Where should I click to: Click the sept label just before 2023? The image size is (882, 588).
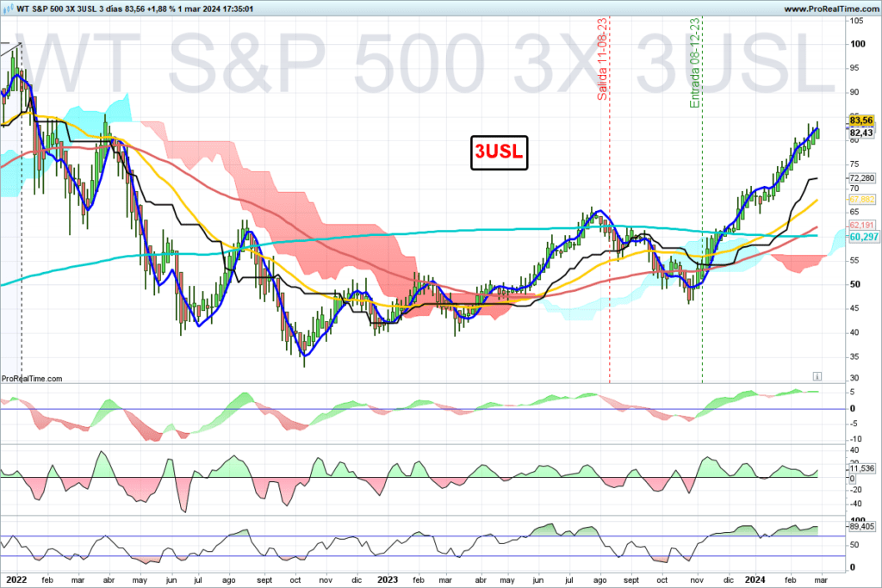[264, 580]
